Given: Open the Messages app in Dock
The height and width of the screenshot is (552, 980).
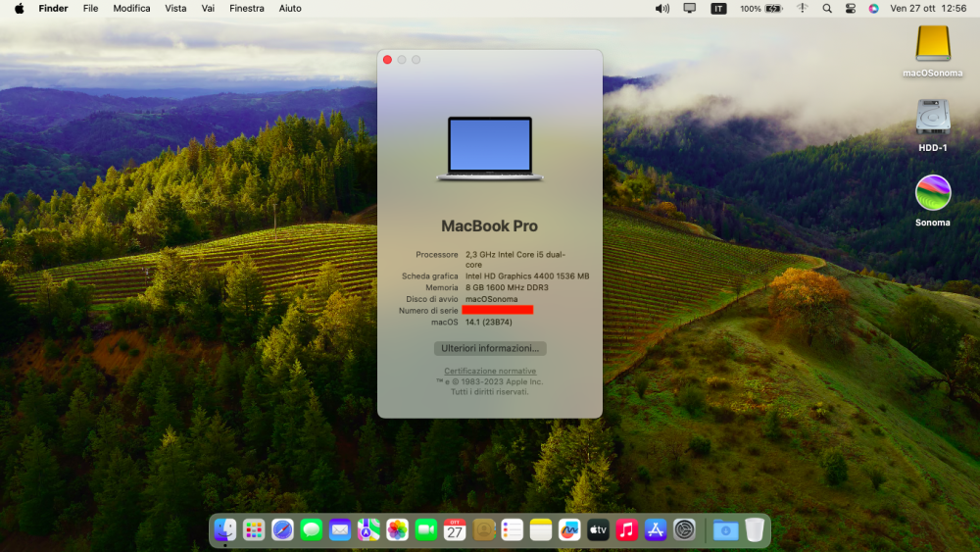Looking at the screenshot, I should click(x=312, y=530).
